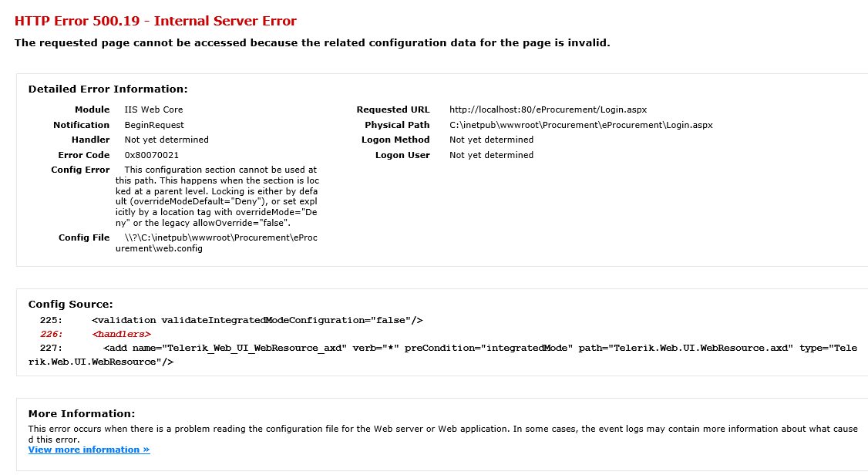Click the IIS Web Core module value
This screenshot has height=475, width=868.
(x=153, y=109)
